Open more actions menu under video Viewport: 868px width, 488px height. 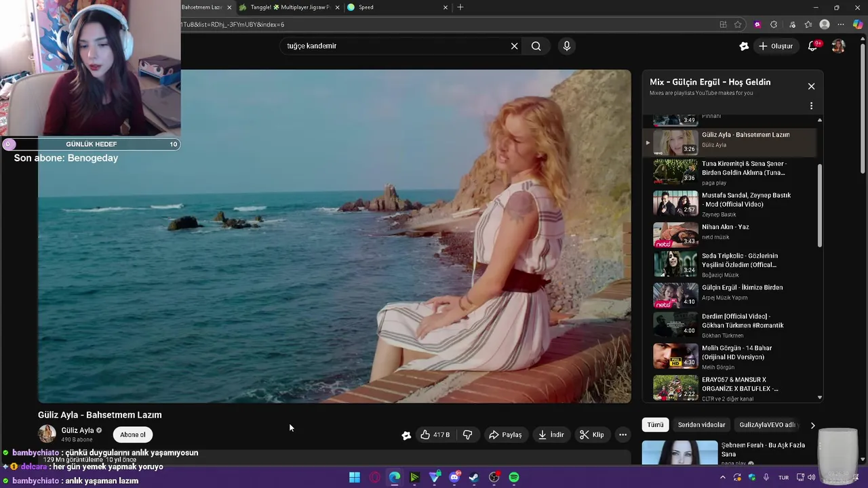click(623, 434)
